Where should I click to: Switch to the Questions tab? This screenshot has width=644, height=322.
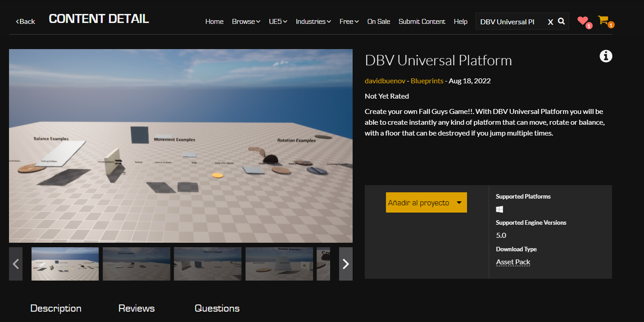(217, 308)
